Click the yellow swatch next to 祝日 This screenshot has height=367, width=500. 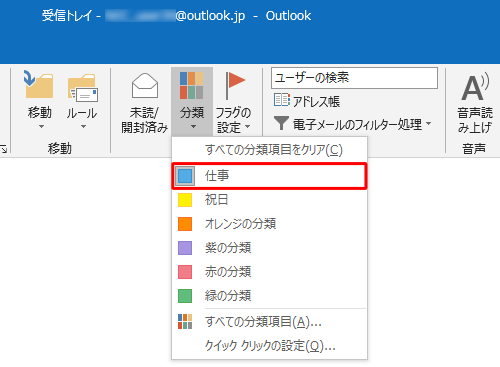[185, 200]
